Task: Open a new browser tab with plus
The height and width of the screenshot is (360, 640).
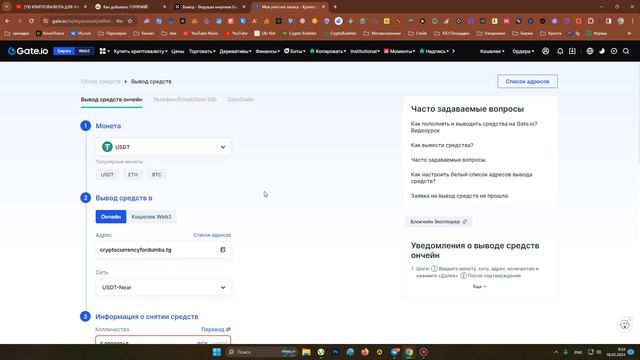Action: point(335,7)
